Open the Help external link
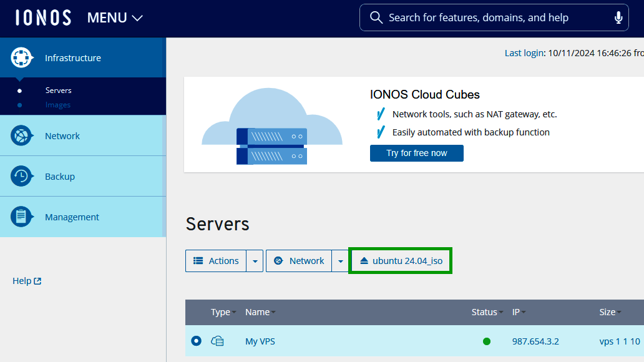 (x=27, y=281)
